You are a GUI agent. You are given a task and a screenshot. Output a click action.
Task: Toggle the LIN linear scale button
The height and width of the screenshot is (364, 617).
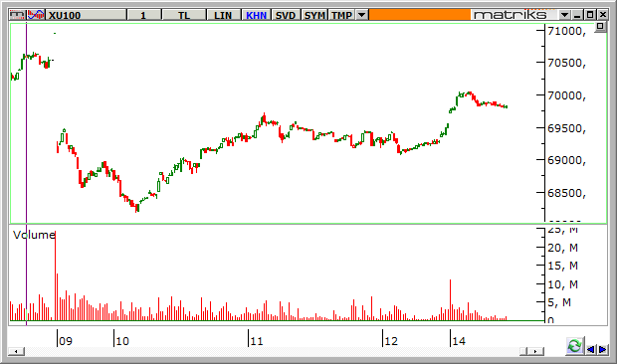(x=223, y=15)
